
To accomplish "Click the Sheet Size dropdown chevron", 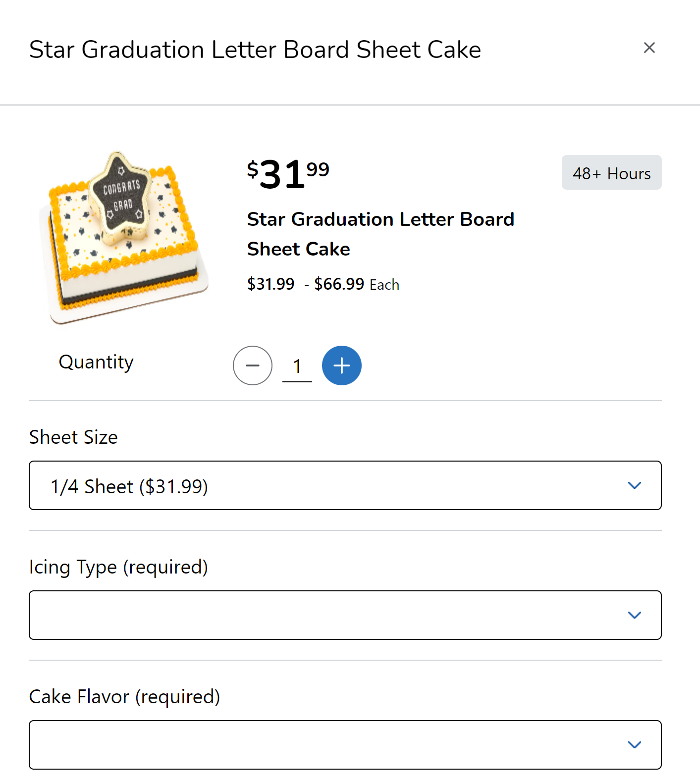I will 635,486.
